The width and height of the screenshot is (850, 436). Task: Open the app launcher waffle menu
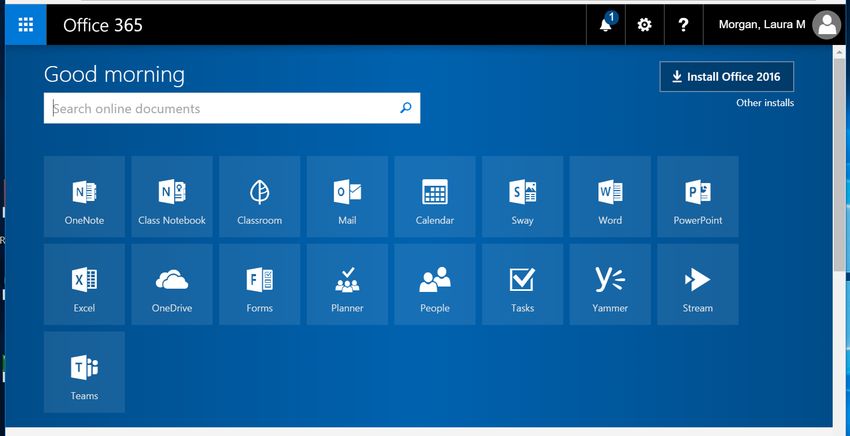point(25,24)
